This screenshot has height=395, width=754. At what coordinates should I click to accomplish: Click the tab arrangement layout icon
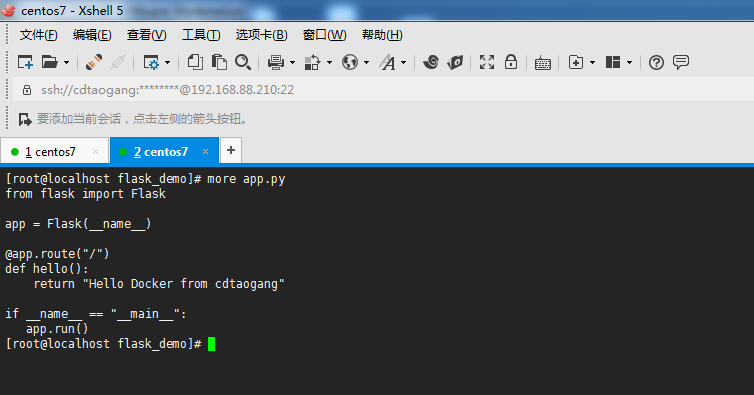[x=613, y=62]
